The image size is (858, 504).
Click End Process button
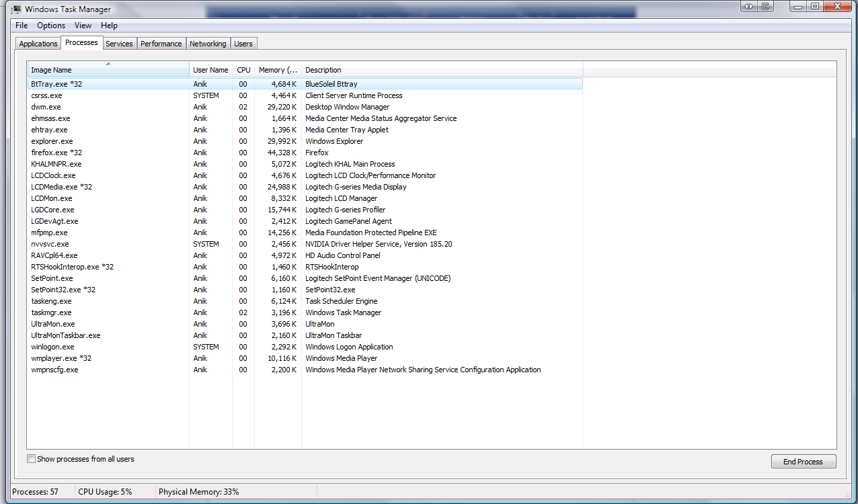pos(804,462)
